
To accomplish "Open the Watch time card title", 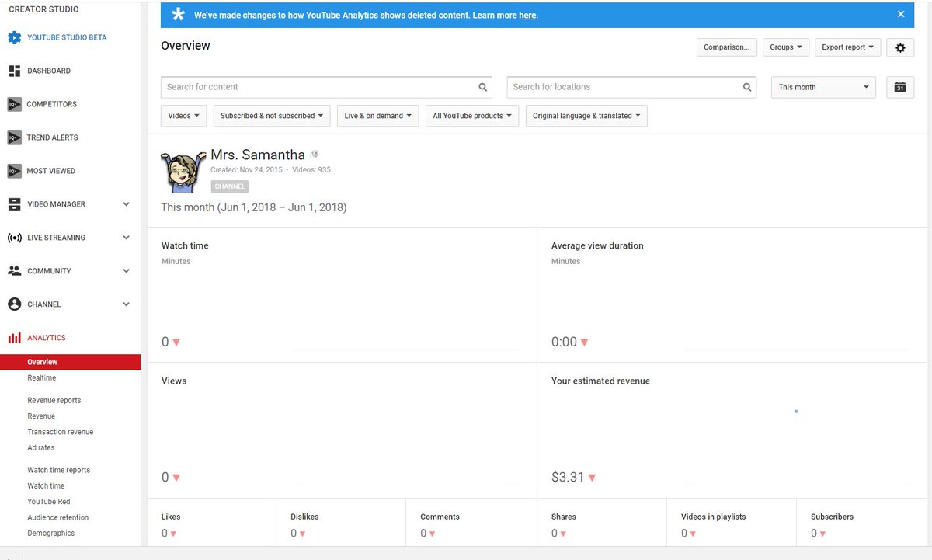I will click(x=185, y=245).
